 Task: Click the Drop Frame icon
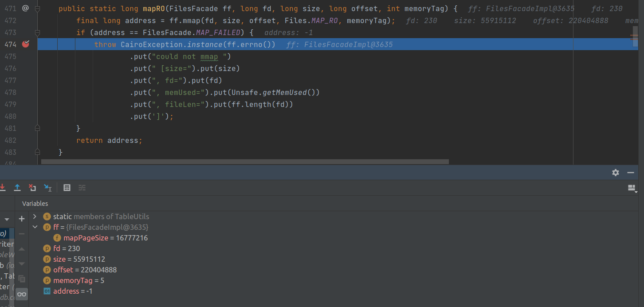point(32,188)
